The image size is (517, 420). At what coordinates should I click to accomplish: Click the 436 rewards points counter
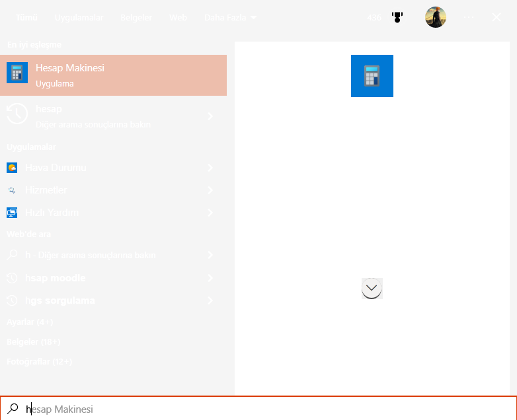[374, 17]
